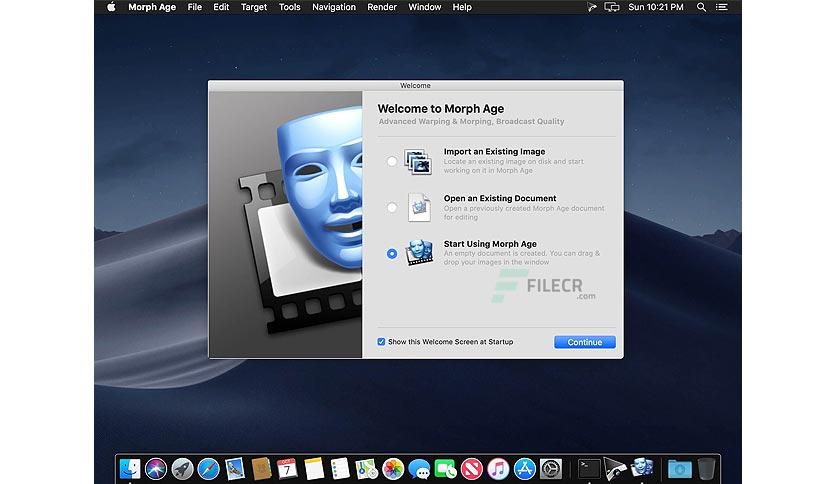Image resolution: width=836 pixels, height=484 pixels.
Task: Open the File menu
Action: point(195,7)
